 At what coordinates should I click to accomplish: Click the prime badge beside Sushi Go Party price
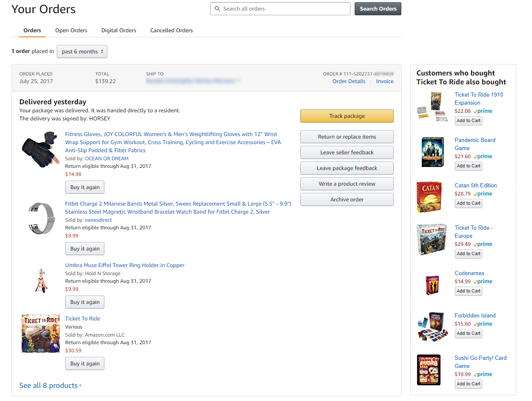pos(483,374)
